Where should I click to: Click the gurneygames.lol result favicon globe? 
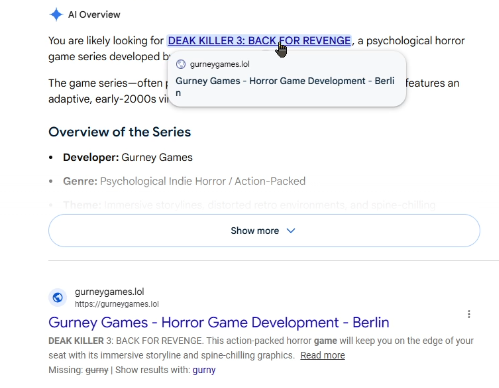[58, 297]
